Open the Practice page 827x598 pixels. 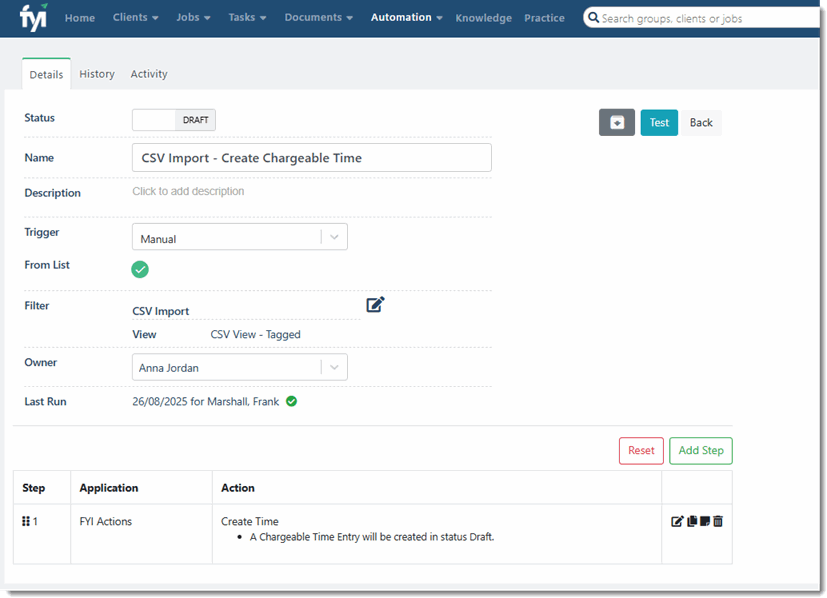pos(544,18)
